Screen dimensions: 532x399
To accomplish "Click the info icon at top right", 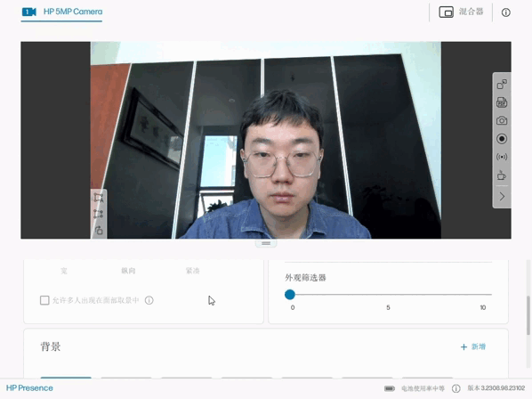I will [506, 12].
